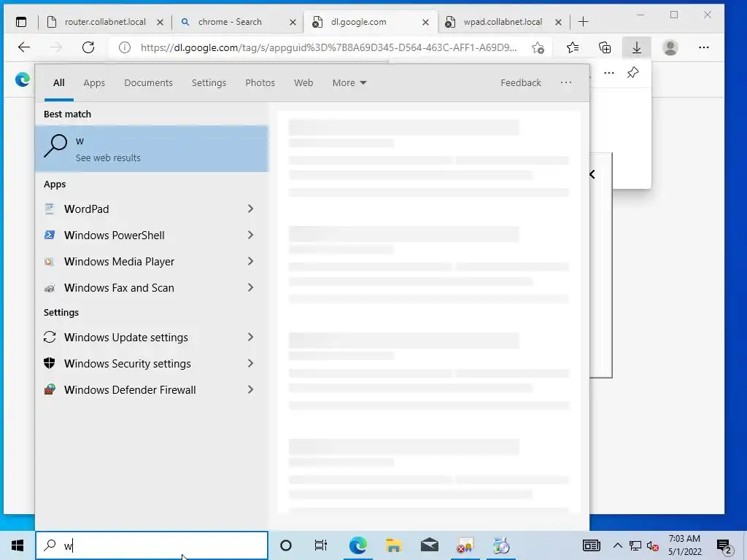The height and width of the screenshot is (560, 747).
Task: Open the Favorites list icon
Action: tap(573, 47)
